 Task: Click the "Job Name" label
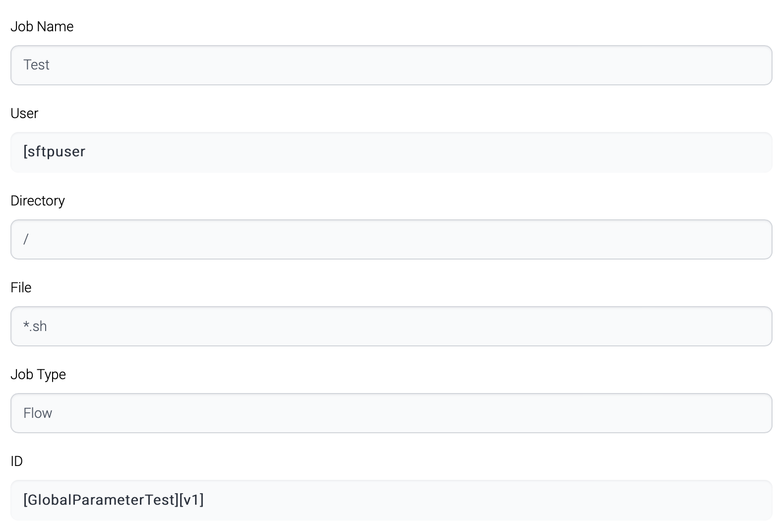tap(42, 26)
